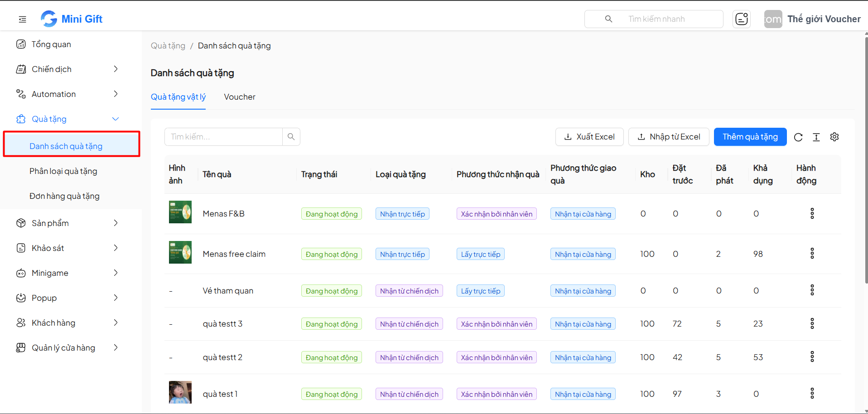Click the search magnifier button in table filter
The image size is (868, 414).
pyautogui.click(x=291, y=137)
